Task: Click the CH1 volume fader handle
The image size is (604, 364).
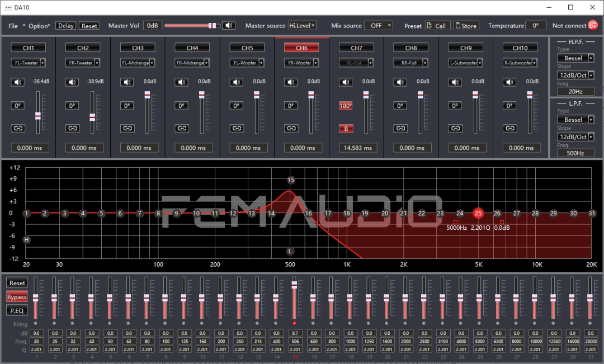Action: pos(38,116)
